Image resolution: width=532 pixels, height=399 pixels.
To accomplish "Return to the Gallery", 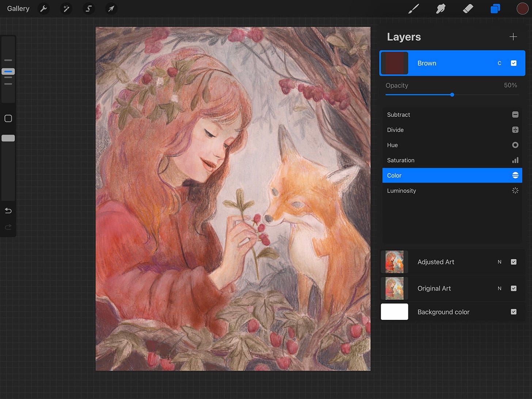I will pyautogui.click(x=18, y=8).
